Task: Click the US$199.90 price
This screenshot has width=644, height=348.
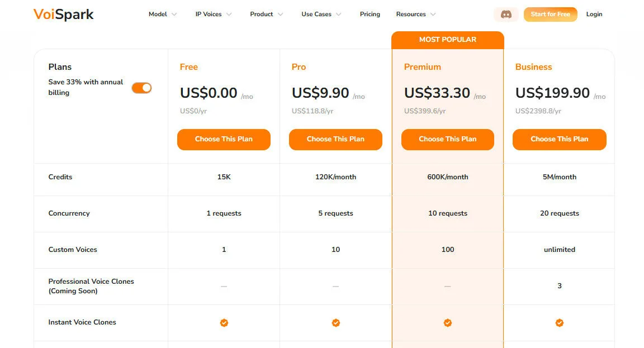Action: click(x=552, y=93)
